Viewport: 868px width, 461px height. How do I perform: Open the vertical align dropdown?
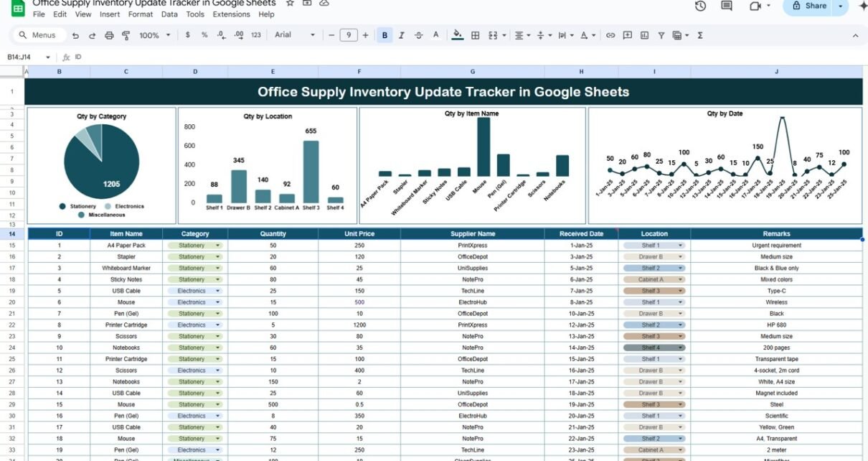click(544, 35)
